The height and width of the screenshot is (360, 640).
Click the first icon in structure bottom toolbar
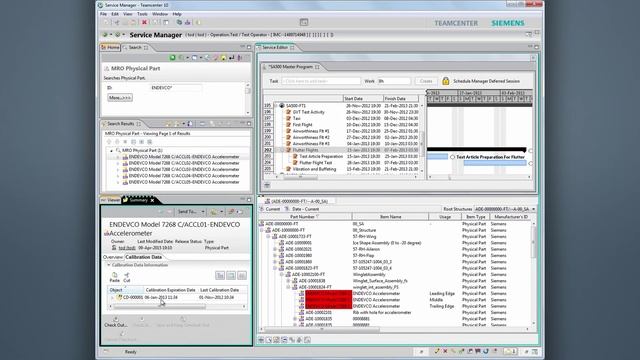[x=261, y=340]
